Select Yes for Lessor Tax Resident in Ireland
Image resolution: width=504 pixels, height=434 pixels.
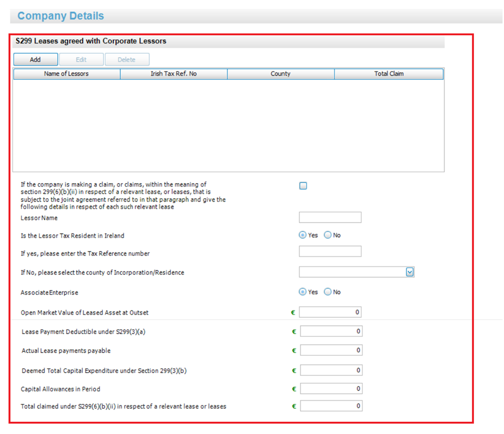pyautogui.click(x=302, y=235)
